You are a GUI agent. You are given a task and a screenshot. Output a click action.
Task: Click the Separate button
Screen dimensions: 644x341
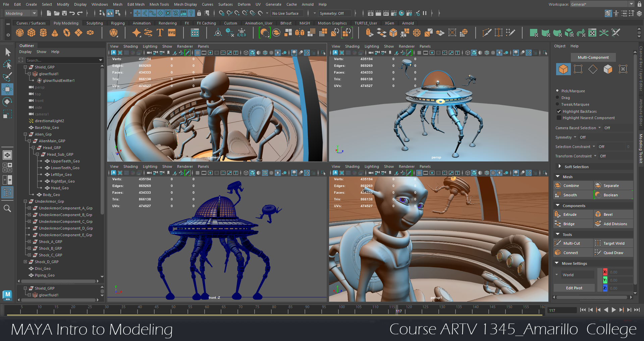pyautogui.click(x=613, y=186)
